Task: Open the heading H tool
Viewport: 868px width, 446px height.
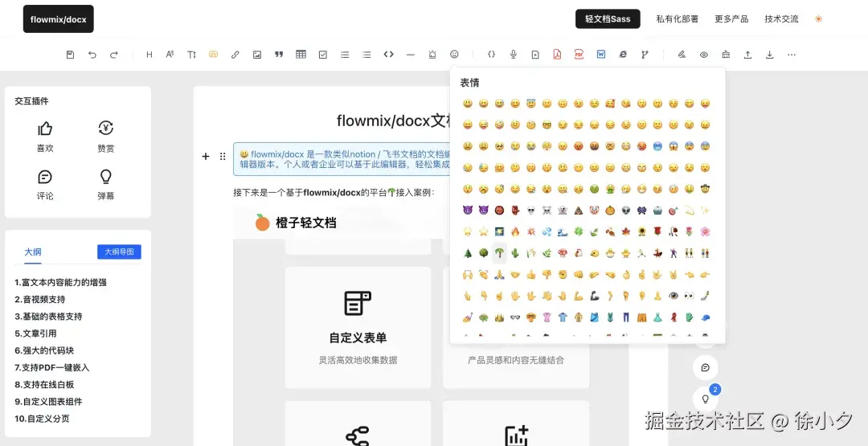Action: [x=149, y=54]
